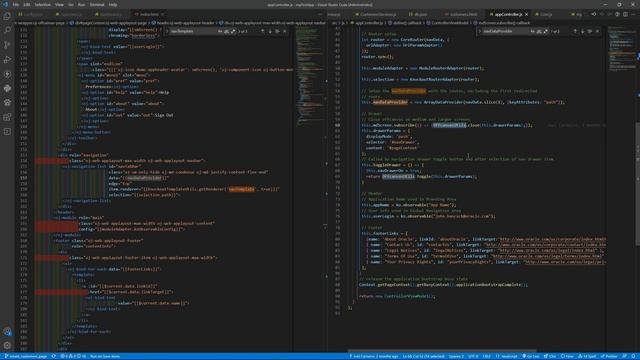Close the right editor find widget
This screenshot has height=360, width=640.
click(x=598, y=31)
